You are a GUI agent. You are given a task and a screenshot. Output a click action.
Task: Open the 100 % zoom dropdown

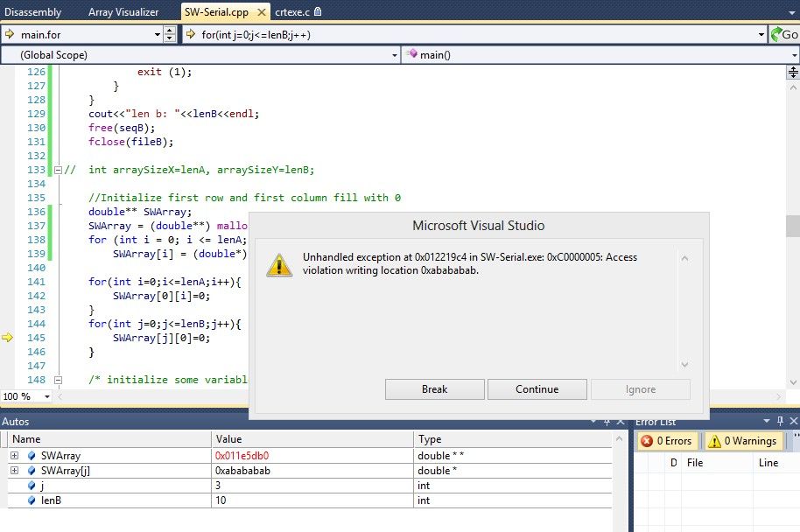point(47,396)
